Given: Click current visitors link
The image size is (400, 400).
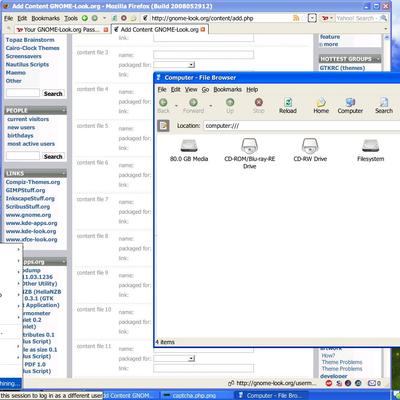Looking at the screenshot, I should tap(28, 119).
